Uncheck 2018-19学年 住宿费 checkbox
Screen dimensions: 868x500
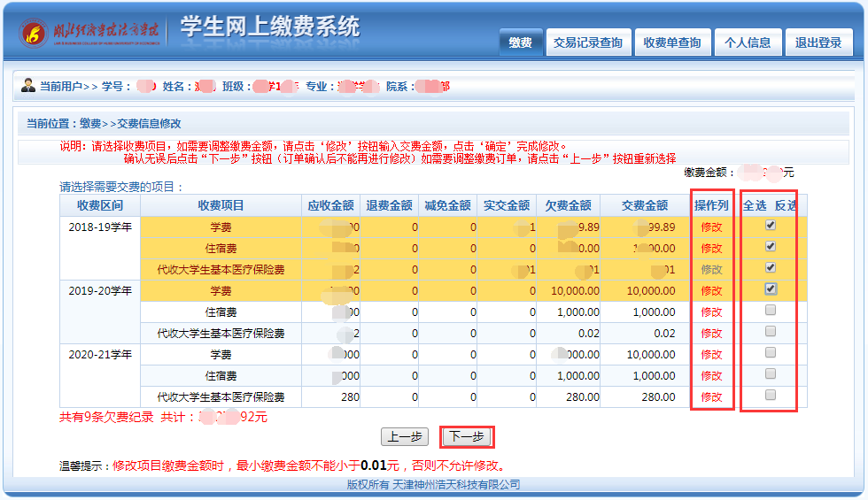click(771, 246)
